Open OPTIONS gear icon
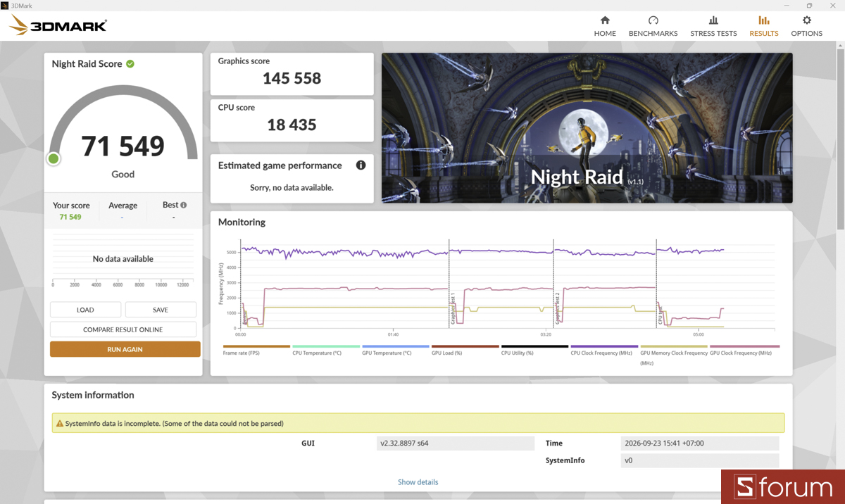Image resolution: width=845 pixels, height=504 pixels. click(x=806, y=20)
